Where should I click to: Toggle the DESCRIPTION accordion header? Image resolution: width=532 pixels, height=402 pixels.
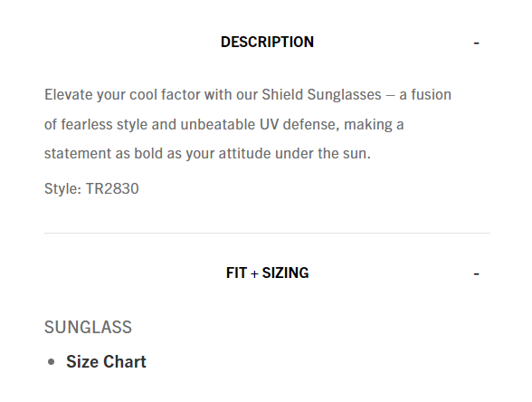click(x=268, y=42)
